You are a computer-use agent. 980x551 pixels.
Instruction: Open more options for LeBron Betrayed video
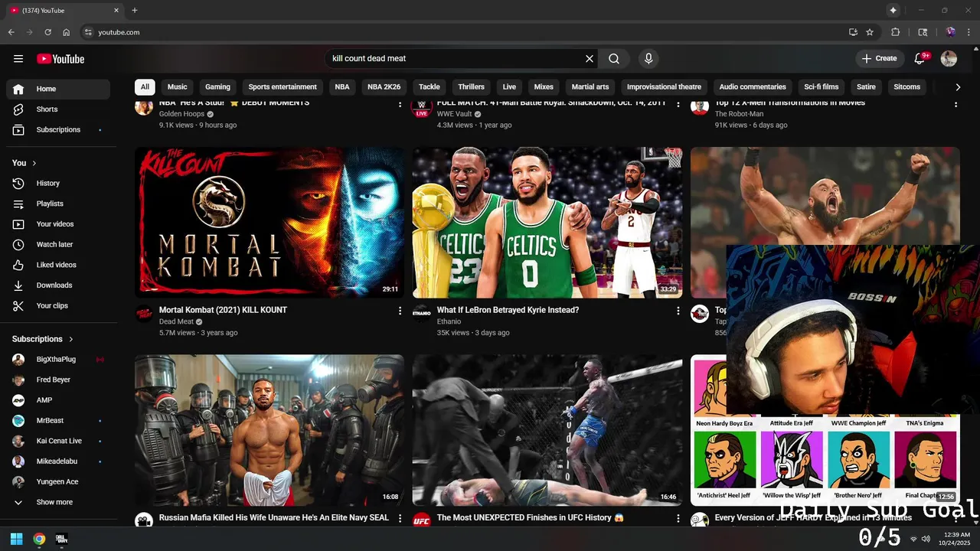(x=678, y=311)
